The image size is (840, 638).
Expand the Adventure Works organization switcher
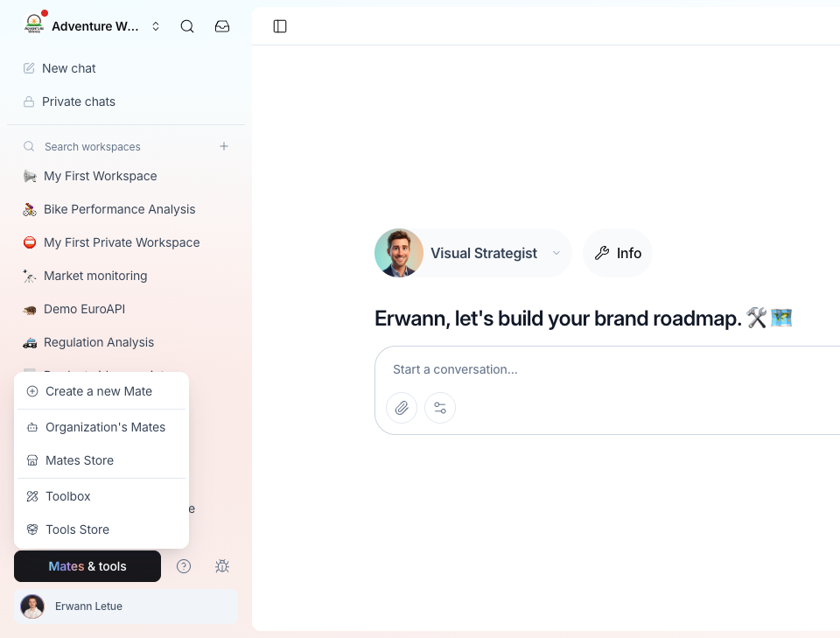(x=156, y=26)
